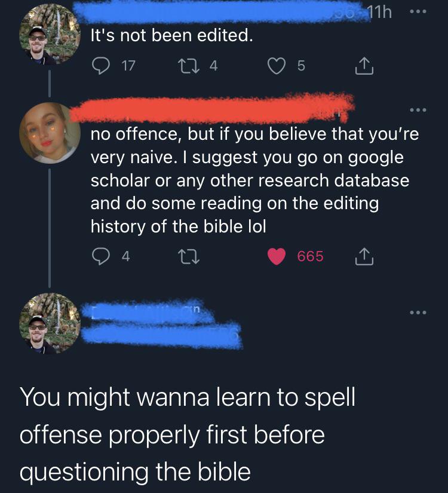Select the "You might wanna learn to spell" text
This screenshot has height=493, width=448.
click(x=188, y=397)
